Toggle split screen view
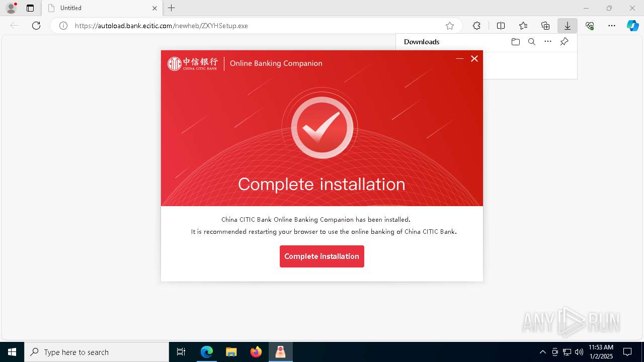644x362 pixels. [x=501, y=26]
